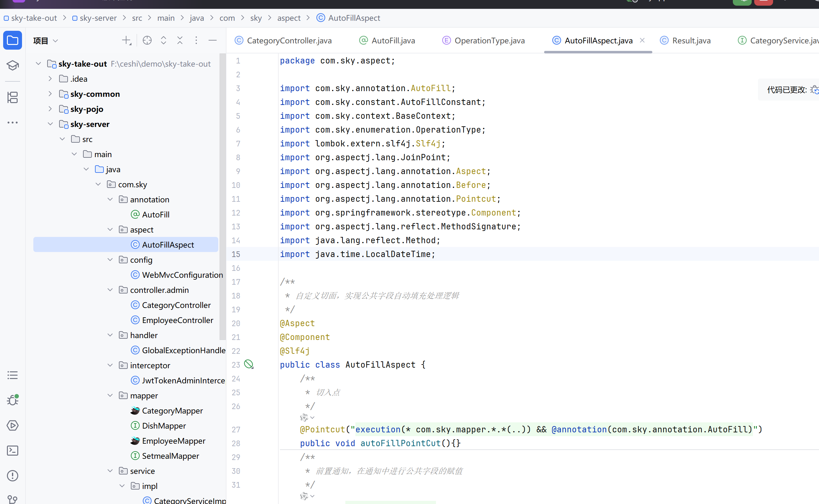The image size is (819, 504).
Task: Expand the sky-common module folder
Action: point(50,94)
